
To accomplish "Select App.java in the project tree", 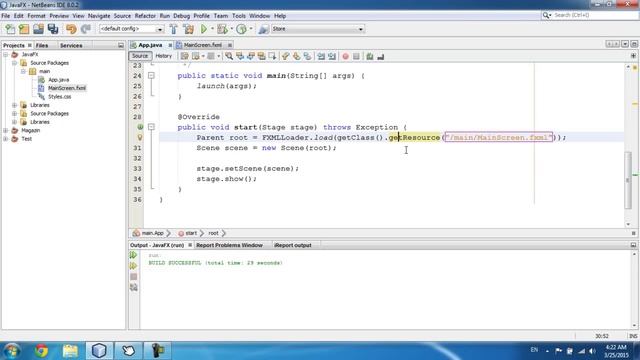I will [58, 80].
